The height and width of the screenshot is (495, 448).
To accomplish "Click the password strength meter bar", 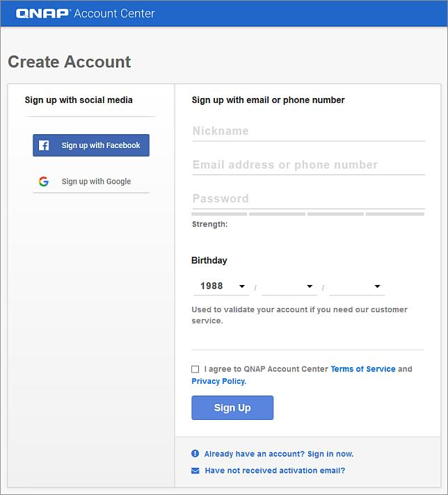I will 307,214.
